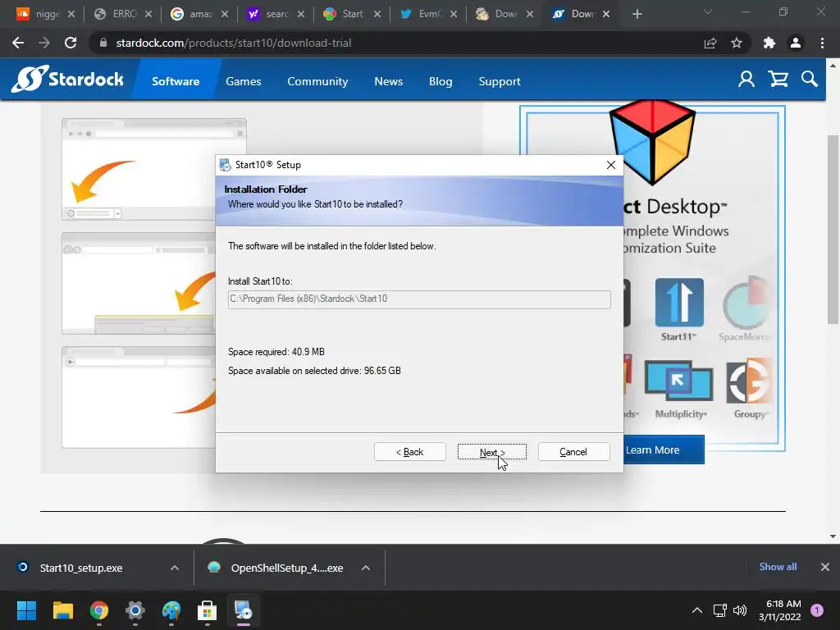Image resolution: width=840 pixels, height=630 pixels.
Task: Open the Software menu
Action: pyautogui.click(x=176, y=81)
